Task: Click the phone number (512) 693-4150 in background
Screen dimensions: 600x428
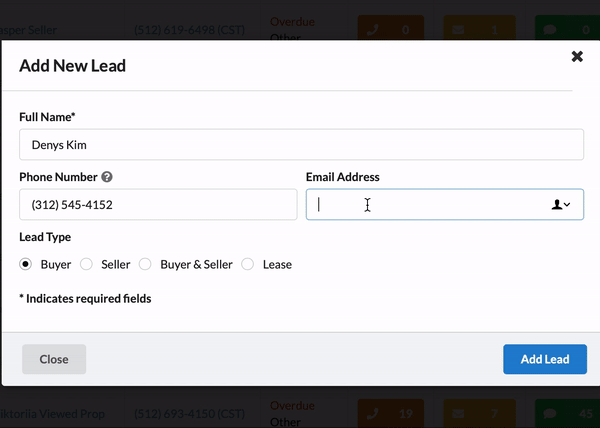Action: pyautogui.click(x=186, y=413)
